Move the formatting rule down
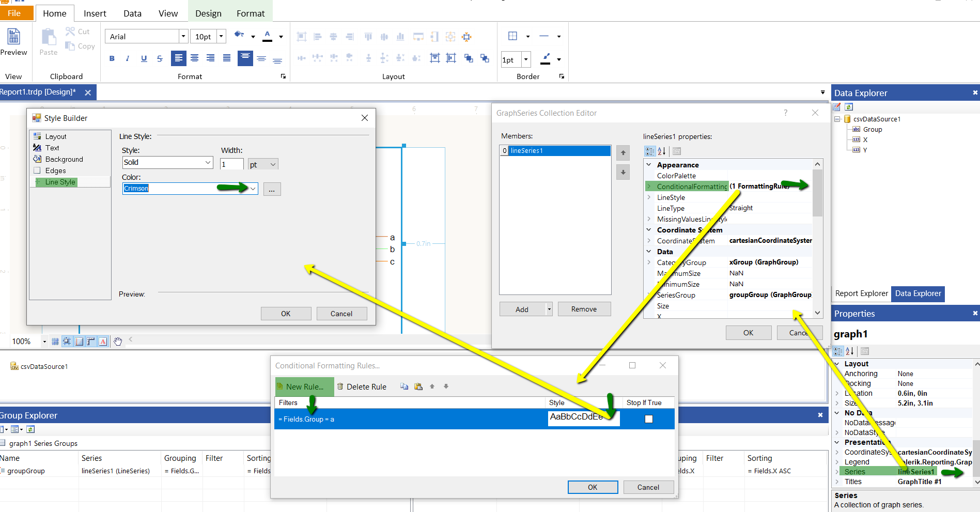This screenshot has height=512, width=980. tap(446, 386)
